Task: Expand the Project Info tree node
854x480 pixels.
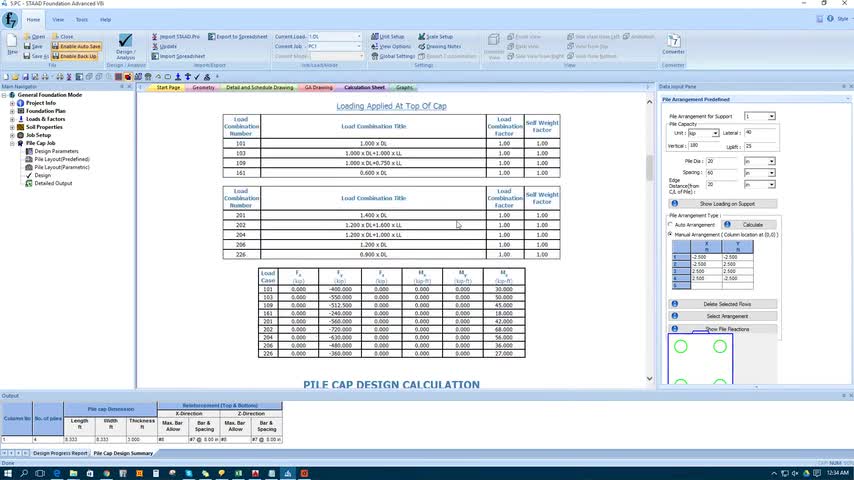Action: pos(12,103)
